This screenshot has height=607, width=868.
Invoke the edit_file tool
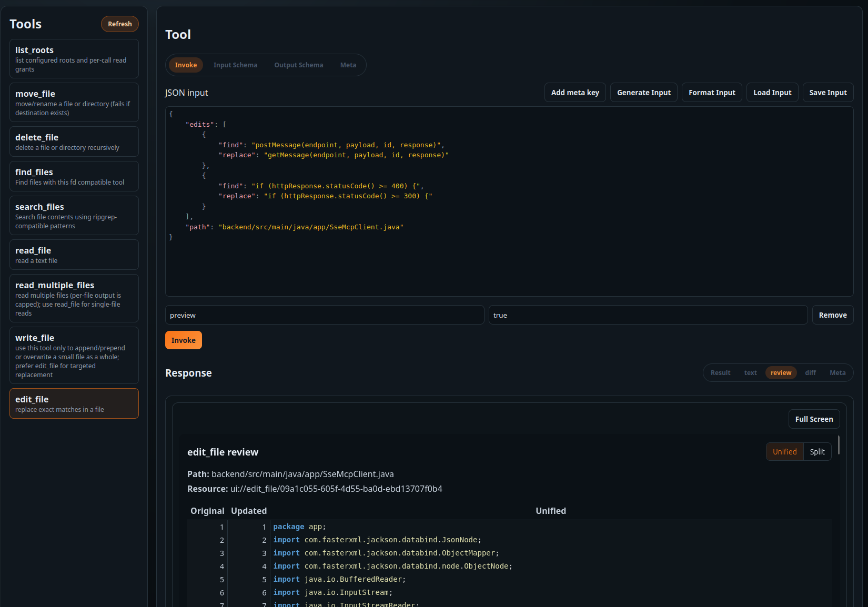coord(183,340)
